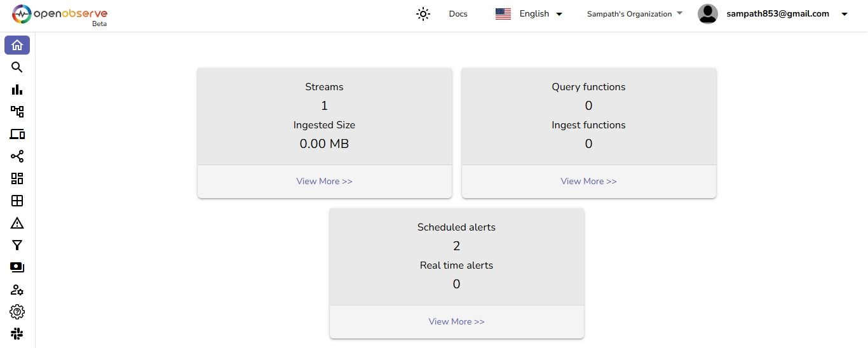Open the share-shaped pipelines icon

tap(17, 156)
